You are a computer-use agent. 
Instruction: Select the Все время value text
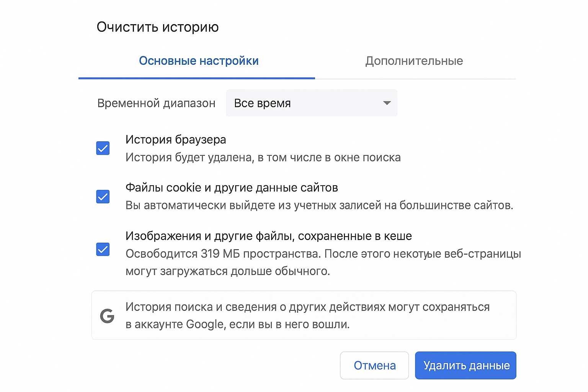[x=262, y=103]
